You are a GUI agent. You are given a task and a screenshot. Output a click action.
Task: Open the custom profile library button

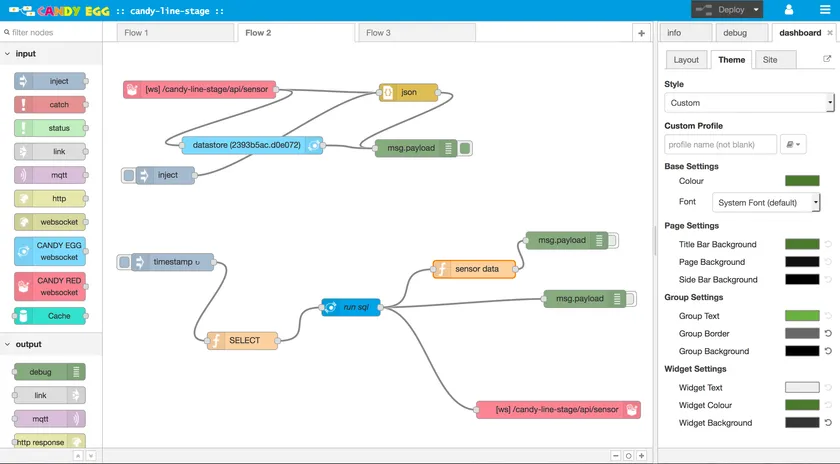coord(793,145)
